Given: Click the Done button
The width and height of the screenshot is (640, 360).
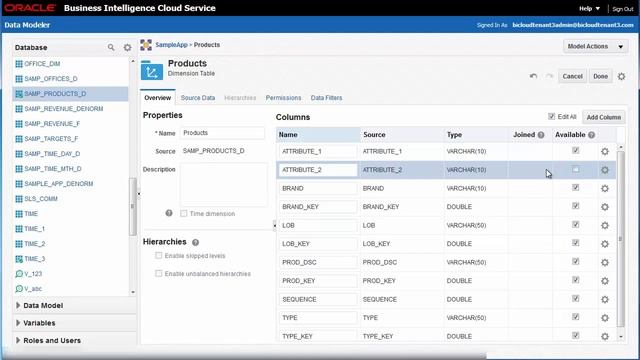Looking at the screenshot, I should (x=600, y=76).
